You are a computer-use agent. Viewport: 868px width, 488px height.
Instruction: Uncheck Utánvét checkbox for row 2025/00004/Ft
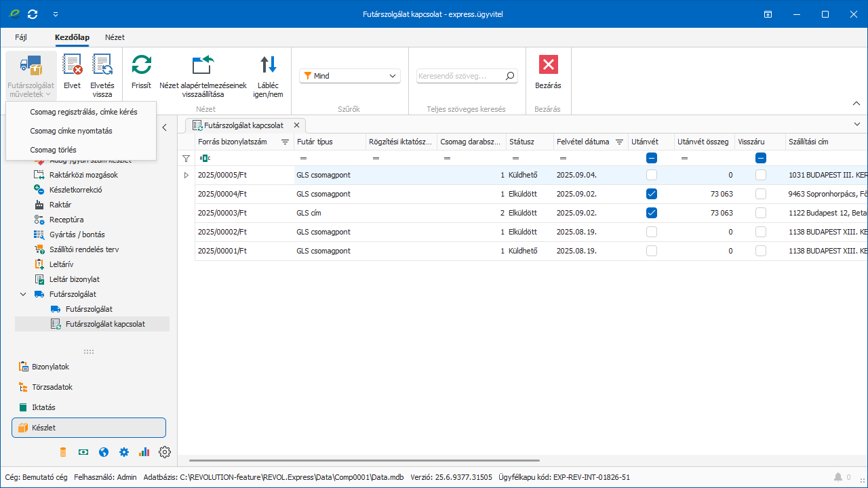click(652, 194)
